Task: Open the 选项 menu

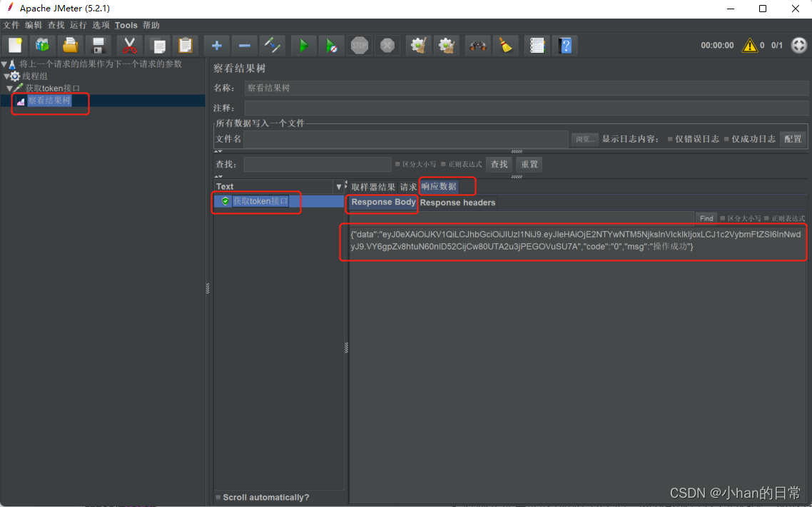Action: (101, 26)
